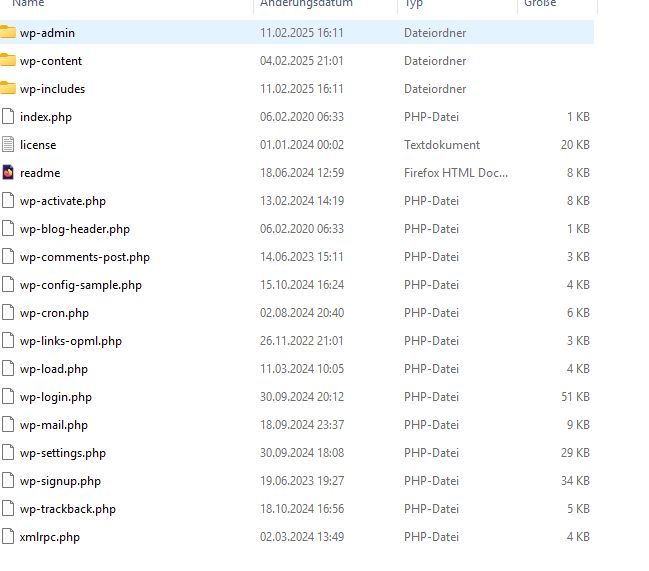The image size is (649, 571).
Task: Select the wp-cron.php file name
Action: (54, 313)
